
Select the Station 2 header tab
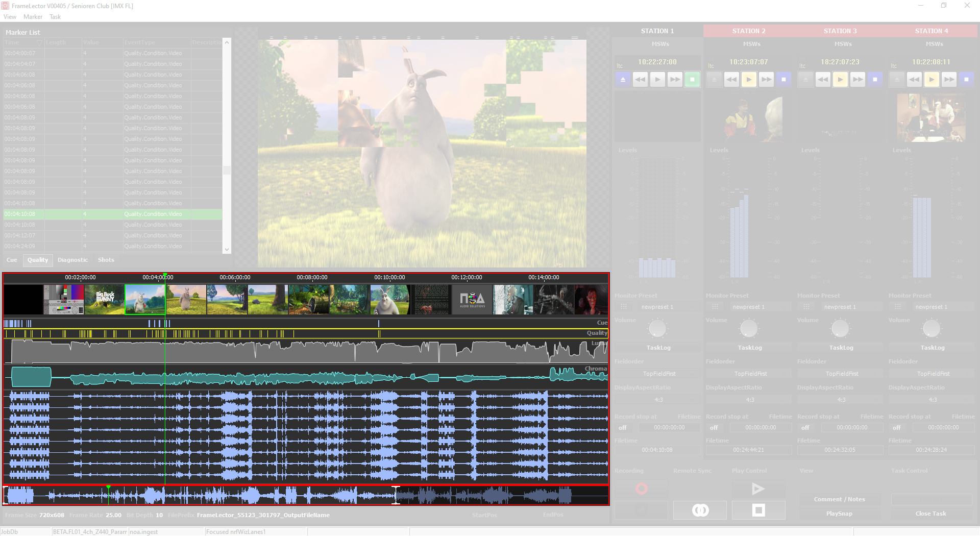[x=749, y=31]
